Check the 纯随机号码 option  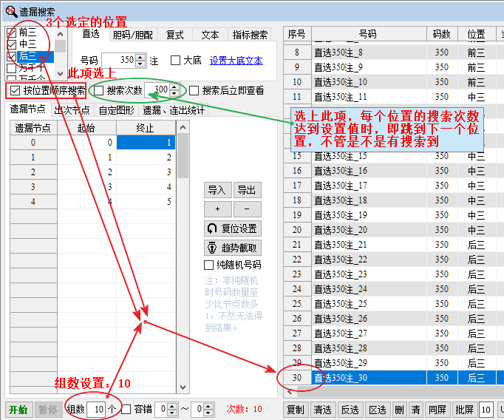tap(209, 265)
